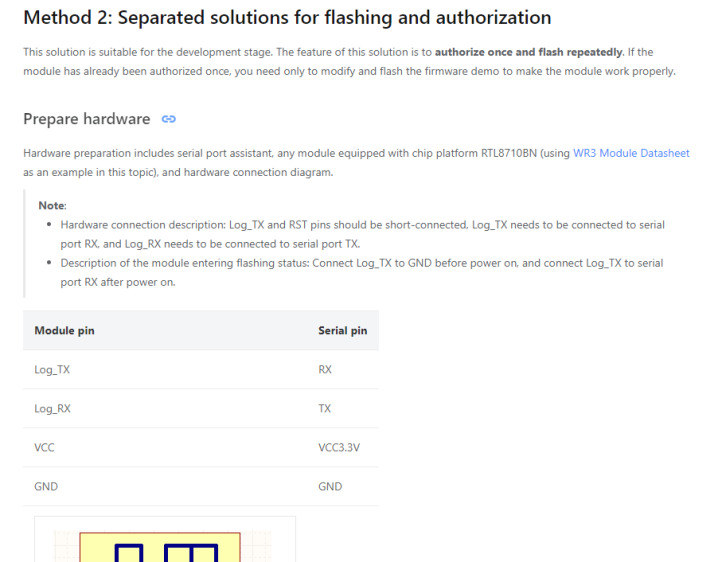Click the GND module pin cell

[46, 487]
